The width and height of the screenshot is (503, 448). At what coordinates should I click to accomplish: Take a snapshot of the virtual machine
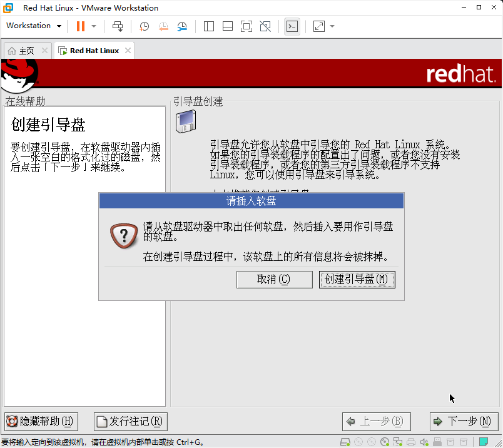tap(144, 26)
